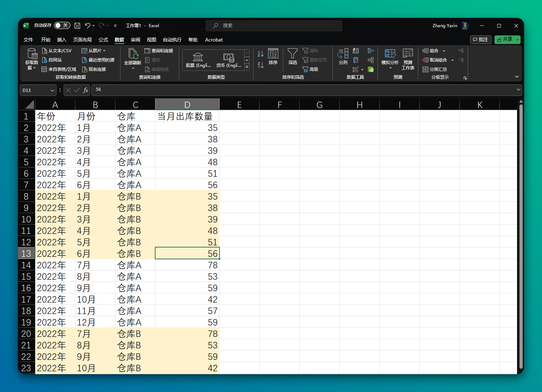This screenshot has height=392, width=542.
Task: Create a Forecast Sheet (预测工作表)
Action: (x=408, y=59)
